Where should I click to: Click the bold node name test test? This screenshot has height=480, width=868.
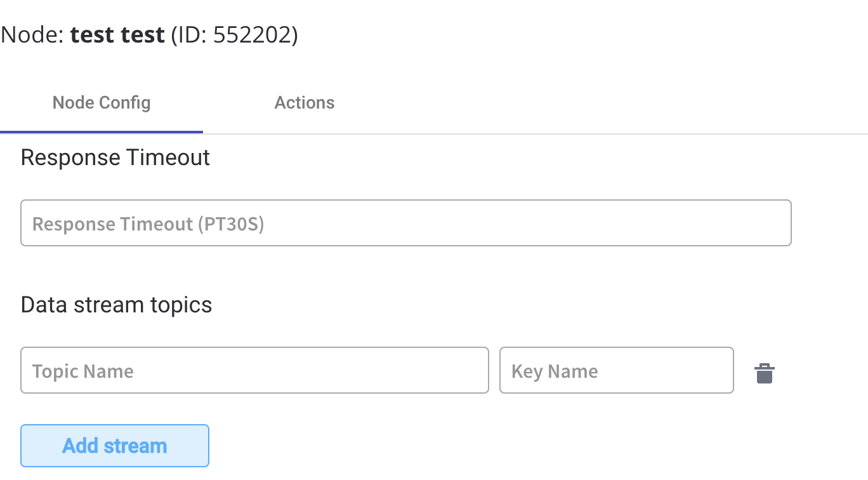pos(118,35)
